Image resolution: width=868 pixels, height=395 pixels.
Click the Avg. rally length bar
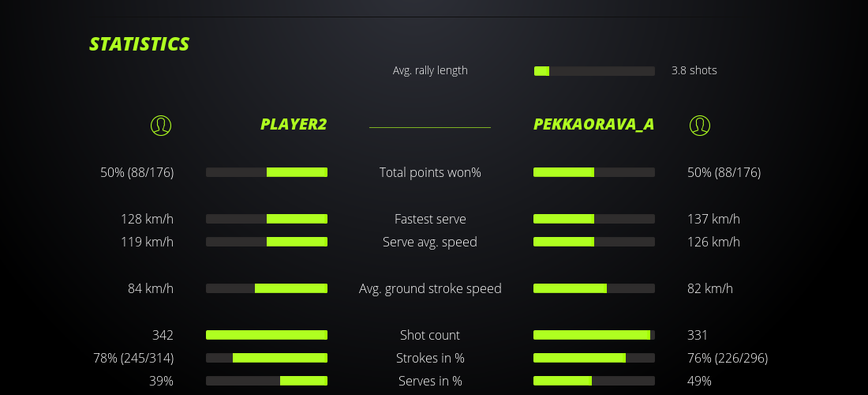point(594,71)
